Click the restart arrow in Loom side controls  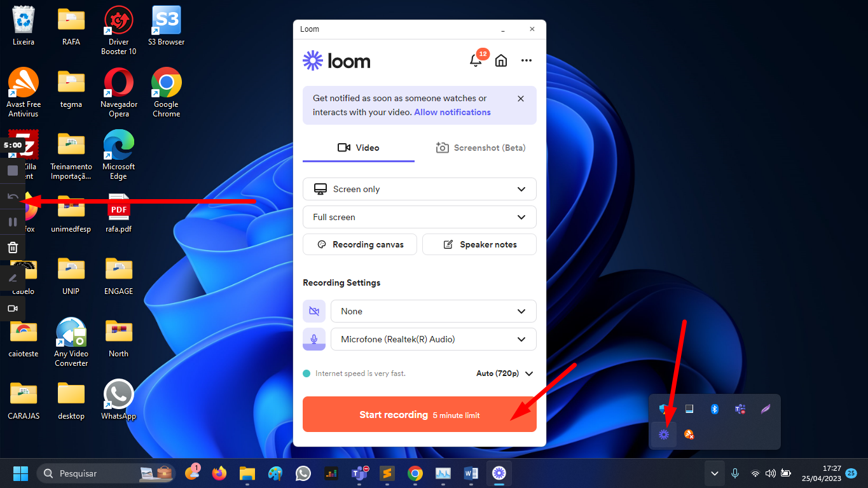[x=13, y=197]
